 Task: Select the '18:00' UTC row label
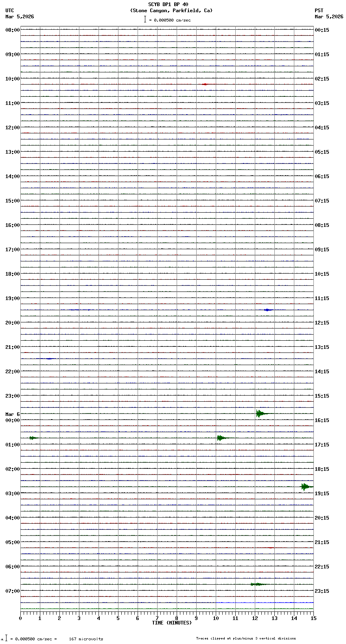coord(13,274)
